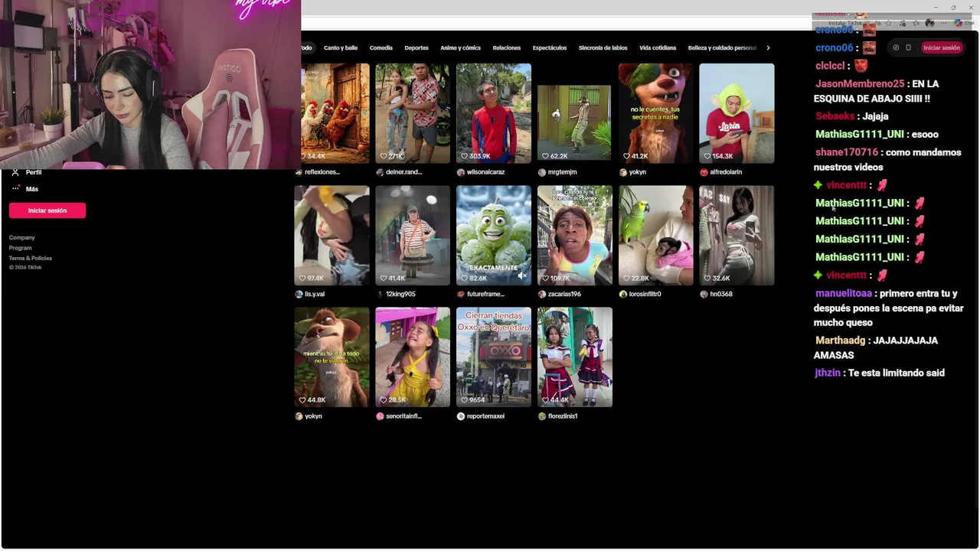Open the Perfil sidebar entry
This screenshot has width=980, height=551.
tap(26, 172)
